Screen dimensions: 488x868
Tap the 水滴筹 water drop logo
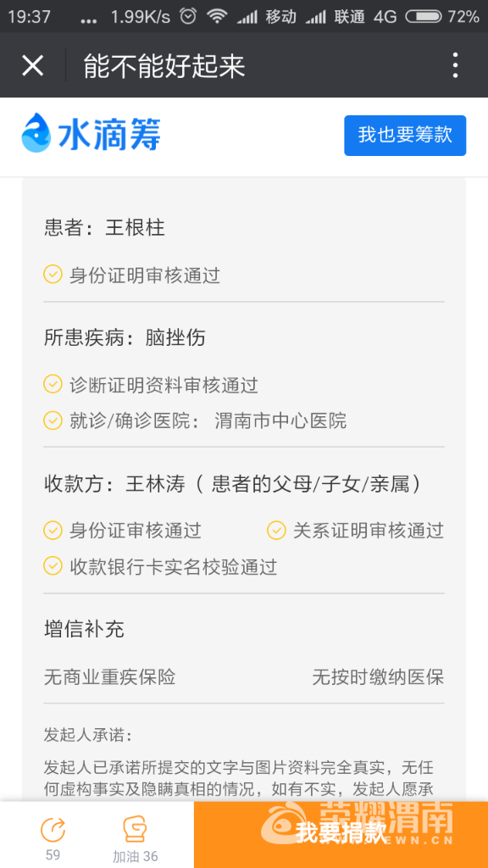[91, 133]
